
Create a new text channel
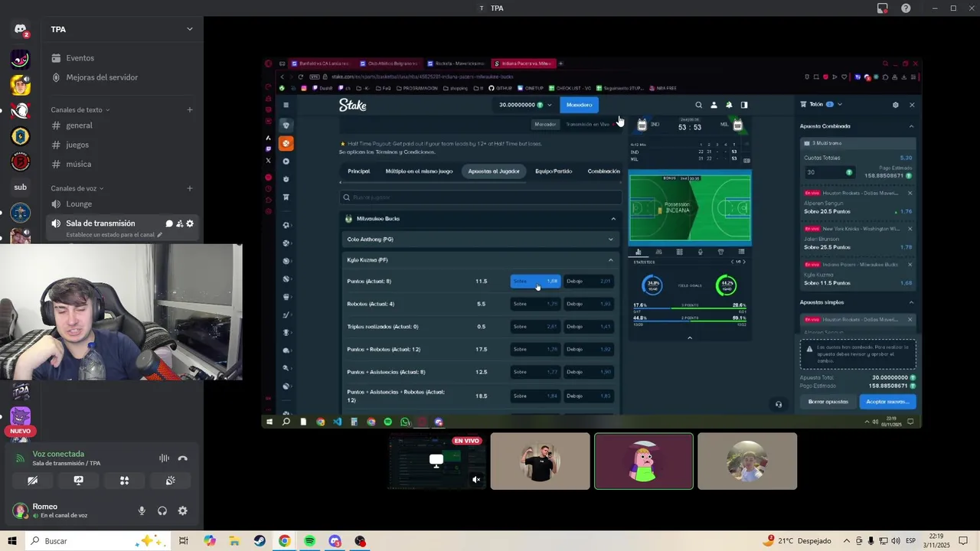pos(190,109)
